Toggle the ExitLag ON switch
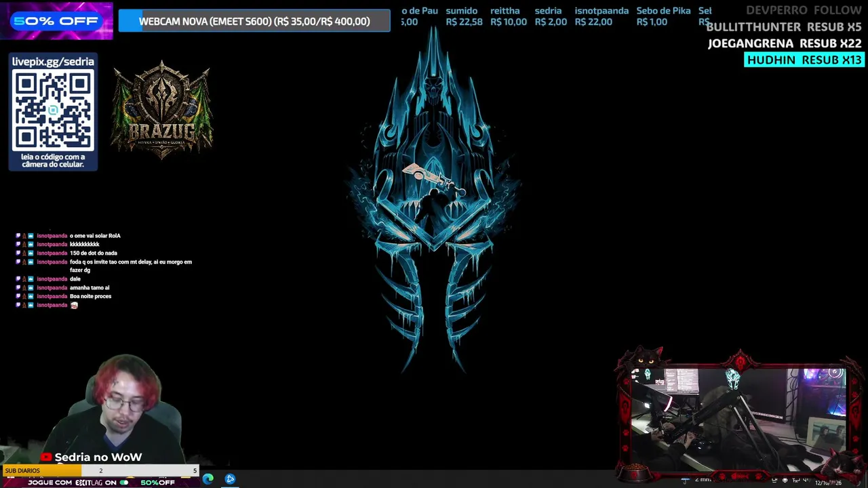 123,483
